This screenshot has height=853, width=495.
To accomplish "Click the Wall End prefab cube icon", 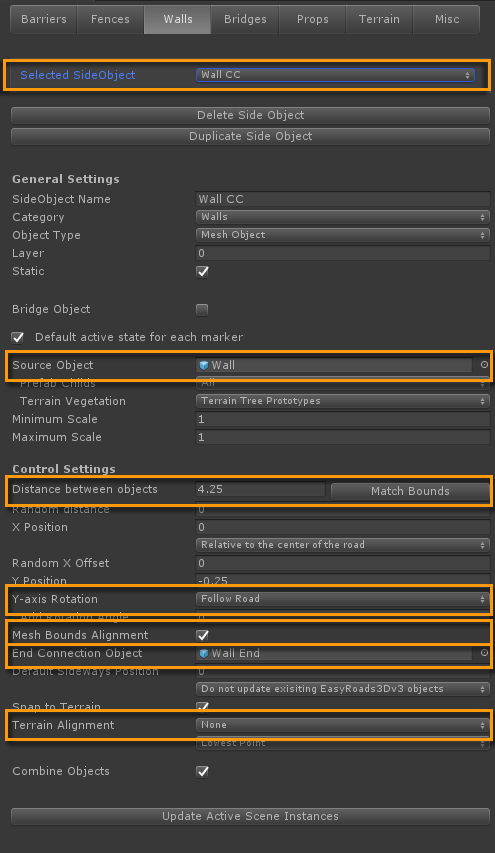I will 204,653.
